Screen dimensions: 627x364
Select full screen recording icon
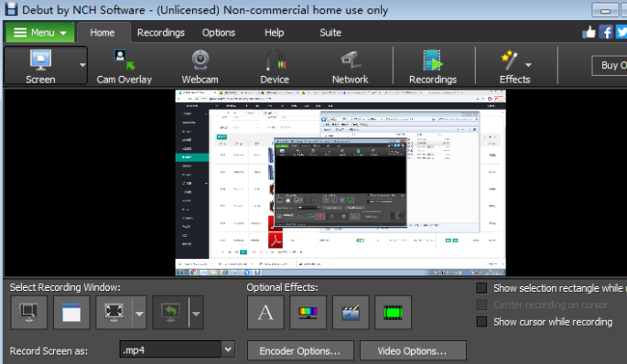point(114,313)
